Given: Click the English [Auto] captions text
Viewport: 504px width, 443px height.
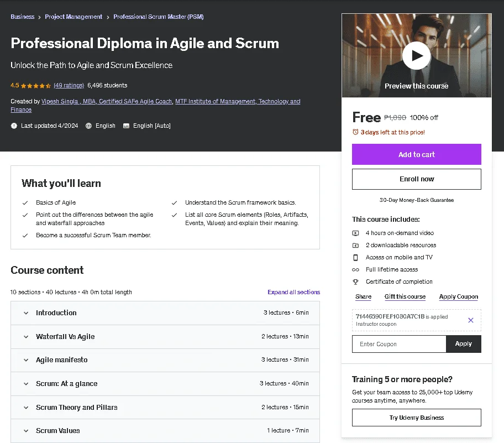Looking at the screenshot, I should coord(152,126).
